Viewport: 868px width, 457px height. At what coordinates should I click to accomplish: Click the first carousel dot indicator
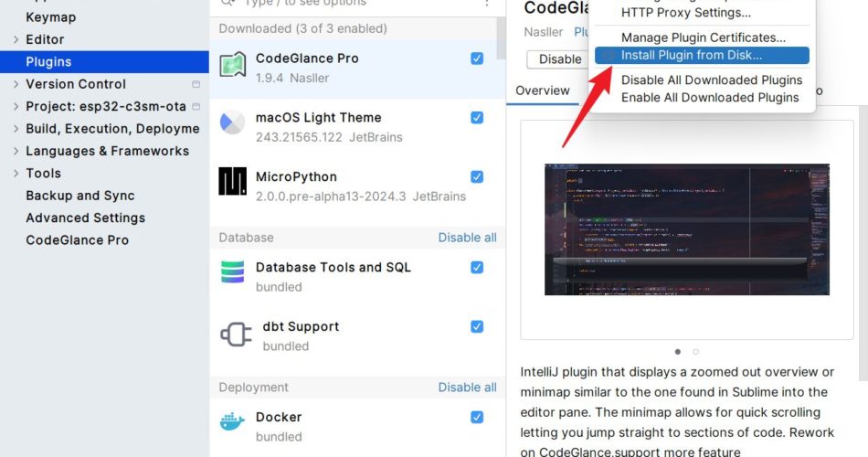click(678, 352)
